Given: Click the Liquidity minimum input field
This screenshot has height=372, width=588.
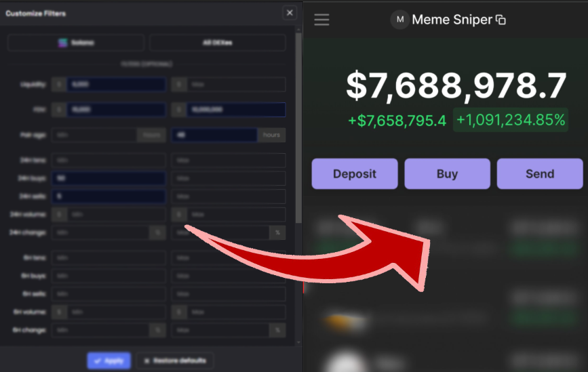Looking at the screenshot, I should [116, 84].
